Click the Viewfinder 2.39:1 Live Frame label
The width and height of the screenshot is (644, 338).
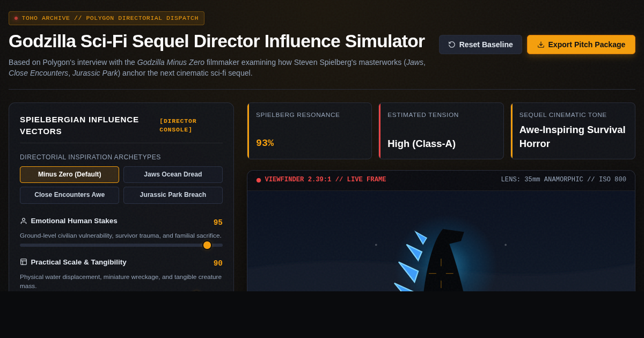click(325, 180)
